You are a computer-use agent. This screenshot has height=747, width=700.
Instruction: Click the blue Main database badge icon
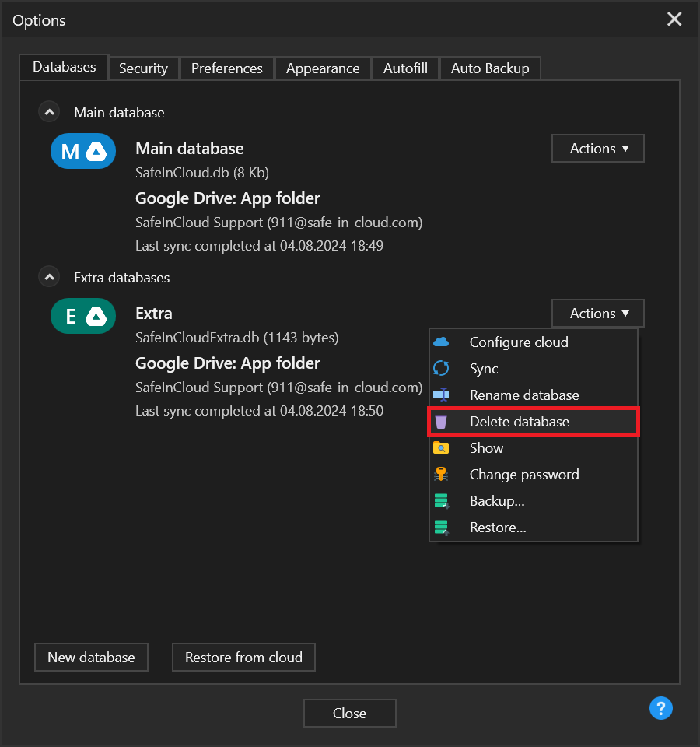(83, 151)
